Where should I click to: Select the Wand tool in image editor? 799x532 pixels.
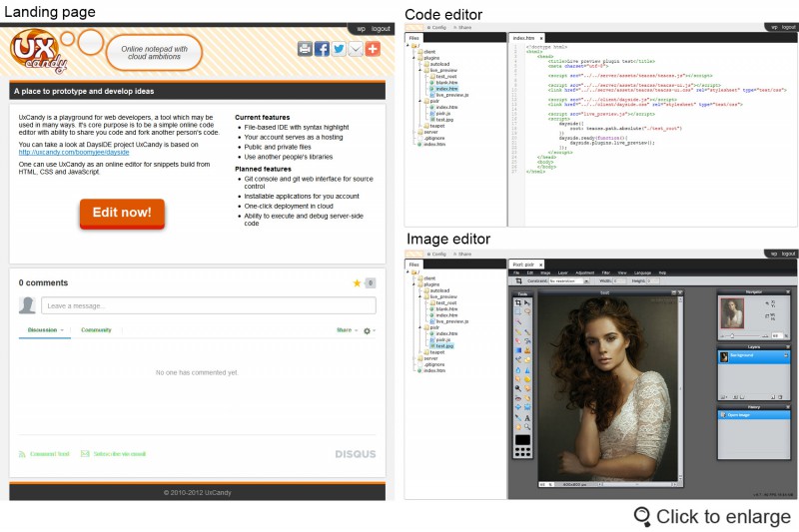[x=518, y=321]
